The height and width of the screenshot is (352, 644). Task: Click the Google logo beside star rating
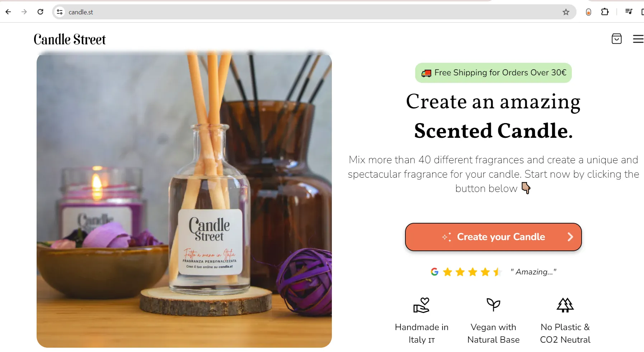(x=434, y=272)
